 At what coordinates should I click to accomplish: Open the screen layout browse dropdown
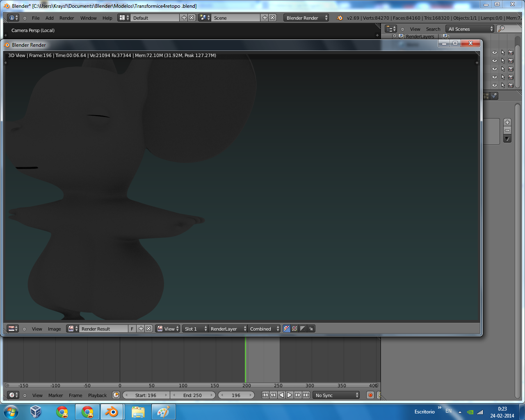tap(124, 18)
